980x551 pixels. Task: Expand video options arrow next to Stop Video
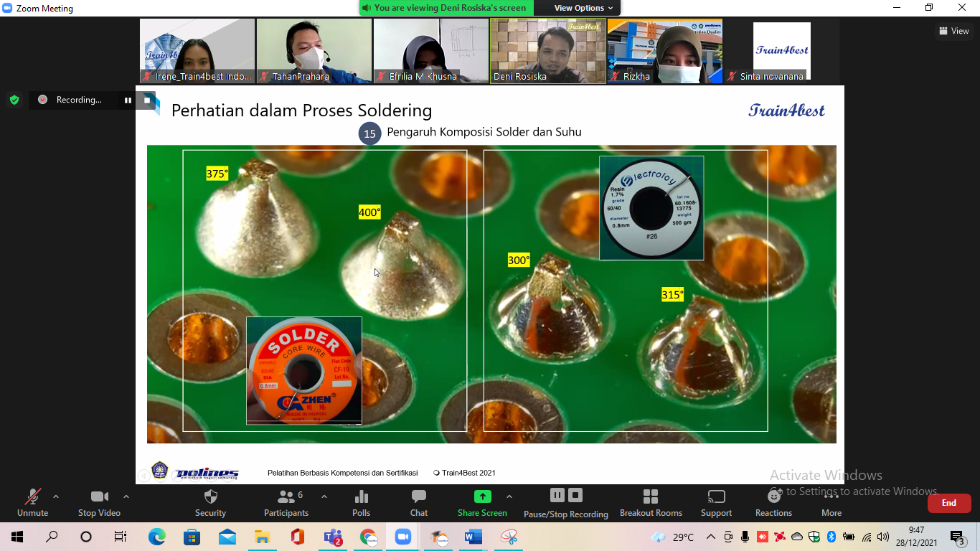(x=126, y=496)
